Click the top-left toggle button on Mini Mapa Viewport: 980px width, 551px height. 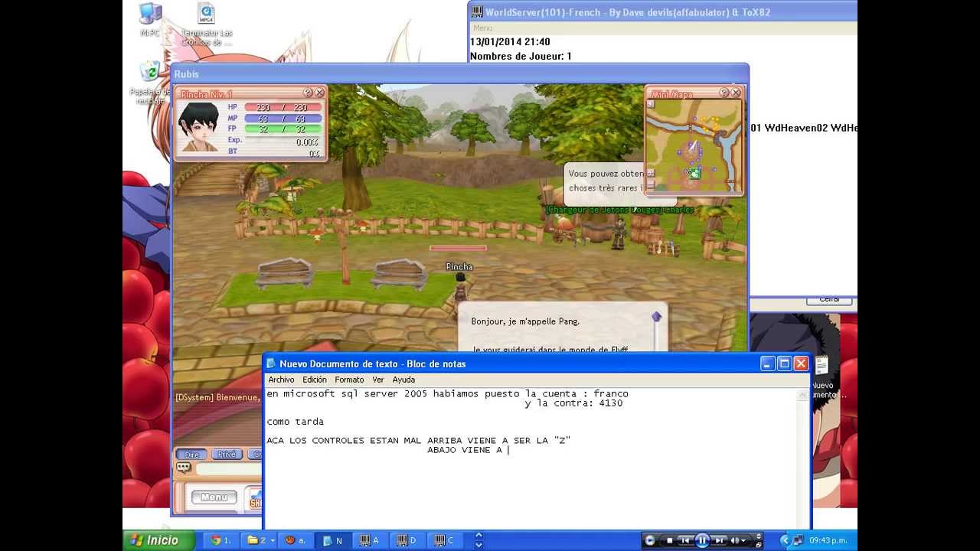[x=651, y=104]
